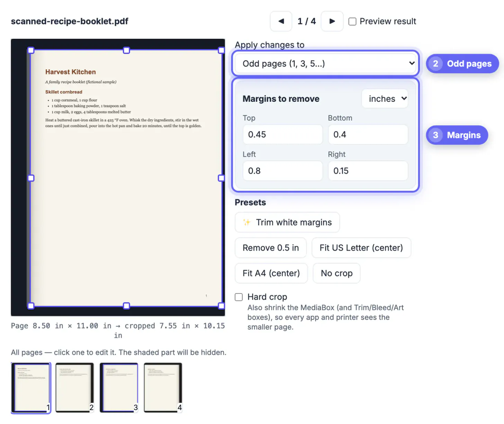This screenshot has width=504, height=424.
Task: Click the Top margin input field
Action: pos(282,134)
